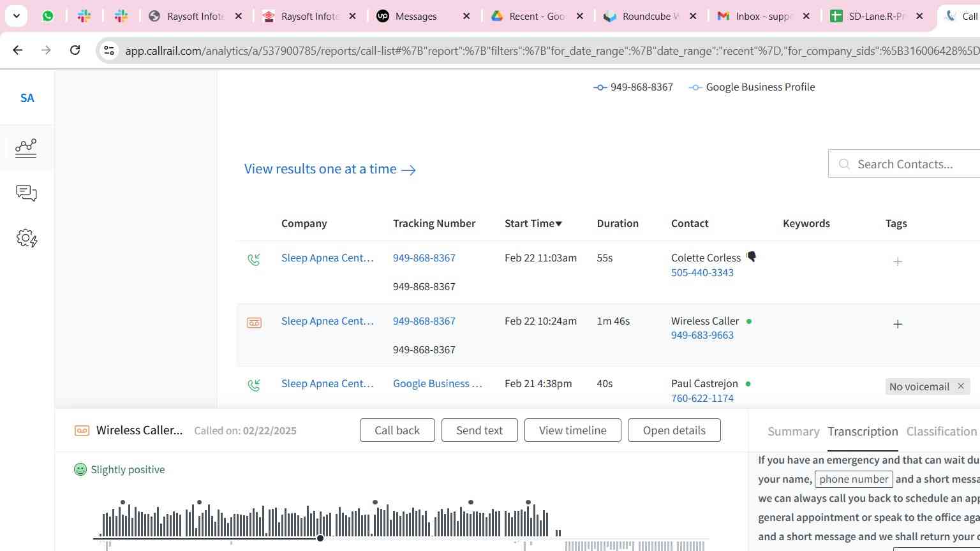Screen dimensions: 980x551
Task: Click the View timeline button
Action: [x=572, y=430]
